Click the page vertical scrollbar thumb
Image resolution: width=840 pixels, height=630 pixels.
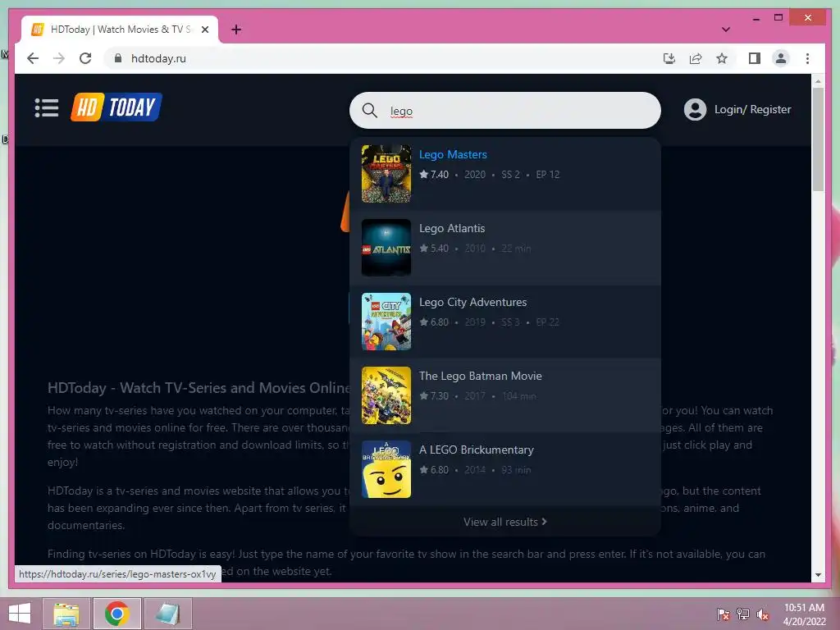click(x=818, y=139)
